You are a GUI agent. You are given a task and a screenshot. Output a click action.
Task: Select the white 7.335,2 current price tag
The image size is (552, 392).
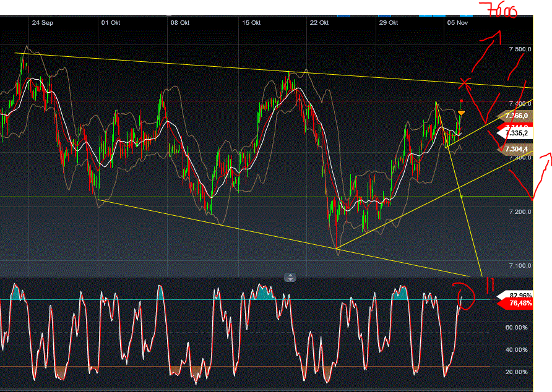pyautogui.click(x=516, y=132)
